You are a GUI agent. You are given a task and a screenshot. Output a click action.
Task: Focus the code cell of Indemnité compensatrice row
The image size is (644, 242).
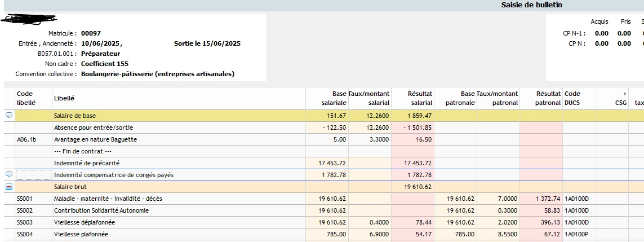pos(34,175)
